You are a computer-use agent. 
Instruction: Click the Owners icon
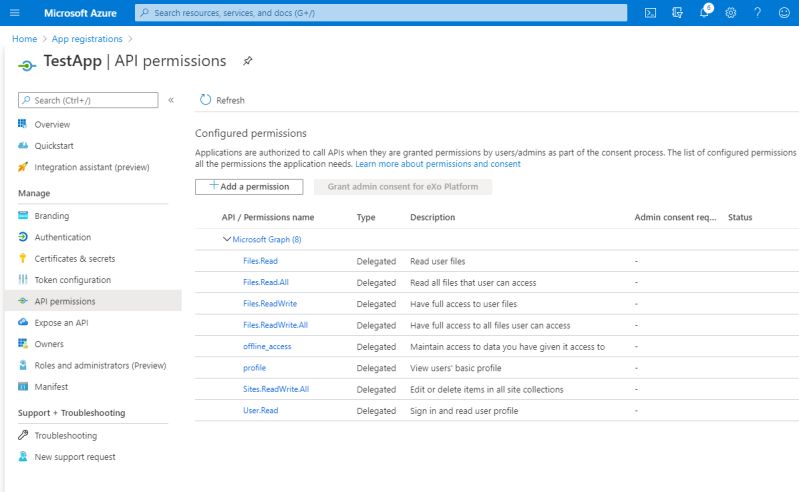(x=23, y=343)
